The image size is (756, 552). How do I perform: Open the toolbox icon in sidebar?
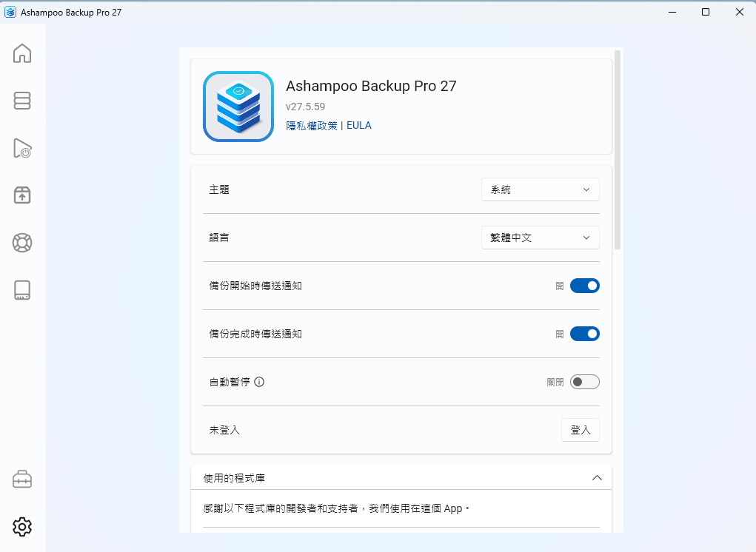click(22, 479)
